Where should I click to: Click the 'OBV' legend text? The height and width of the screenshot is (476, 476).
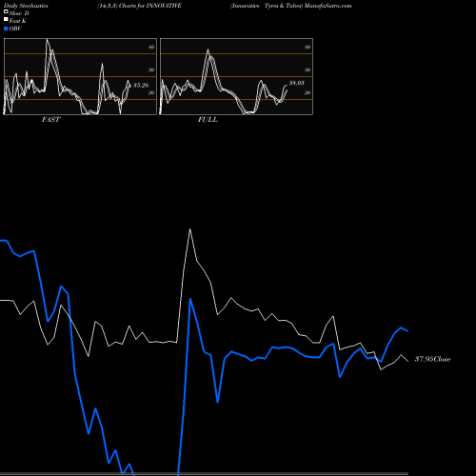click(x=15, y=29)
